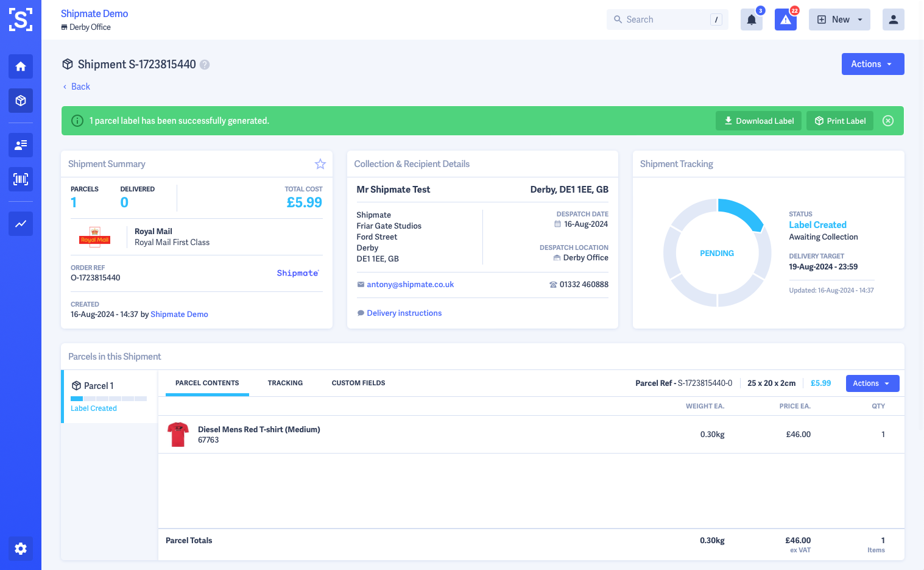
Task: Click the Parcel 1 progress bar
Action: click(x=109, y=399)
